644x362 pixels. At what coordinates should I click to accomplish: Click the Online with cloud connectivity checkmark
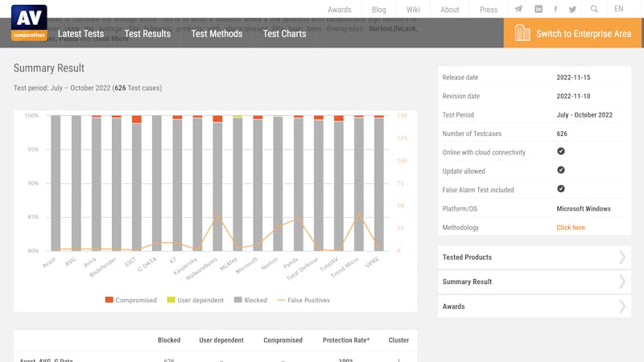click(560, 151)
